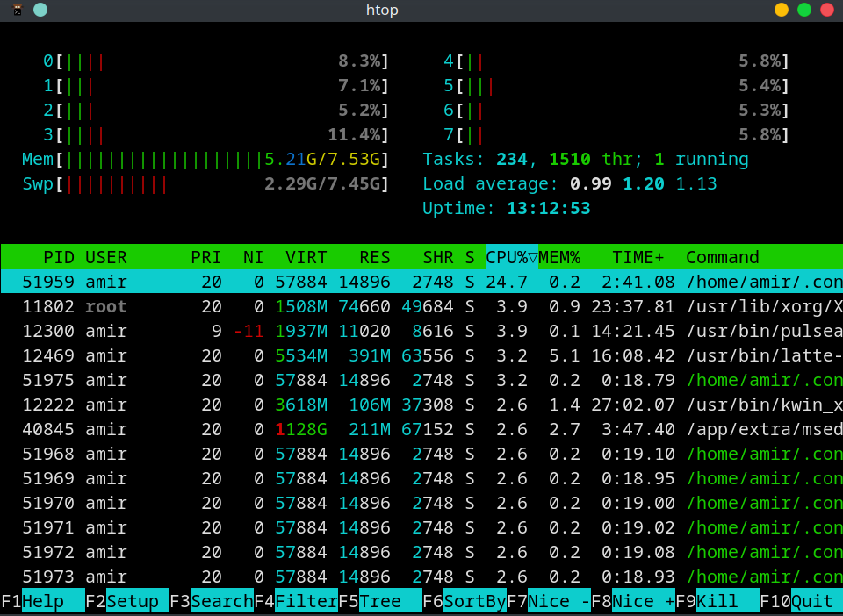This screenshot has height=616, width=843.
Task: Sort by the USER column header
Action: coord(106,257)
